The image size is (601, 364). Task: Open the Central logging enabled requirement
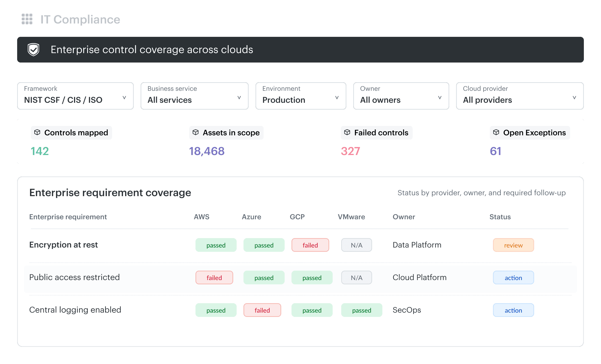point(75,310)
